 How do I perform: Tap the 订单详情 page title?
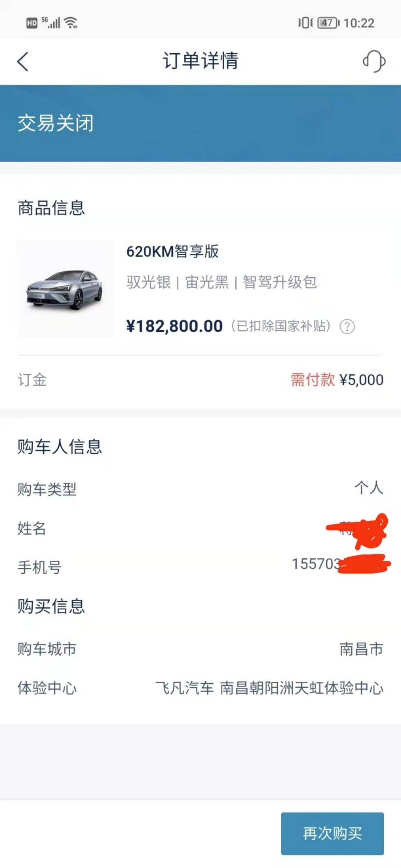[200, 61]
